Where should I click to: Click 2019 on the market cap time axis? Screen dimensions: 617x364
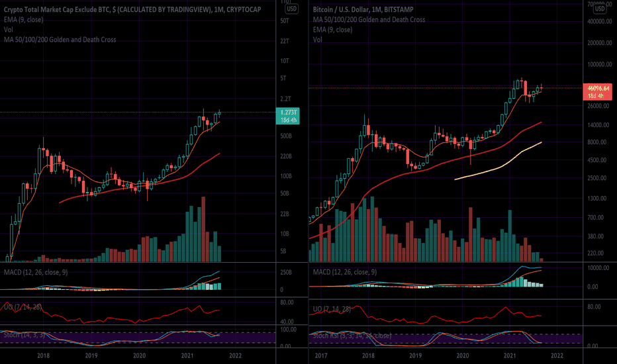point(91,356)
